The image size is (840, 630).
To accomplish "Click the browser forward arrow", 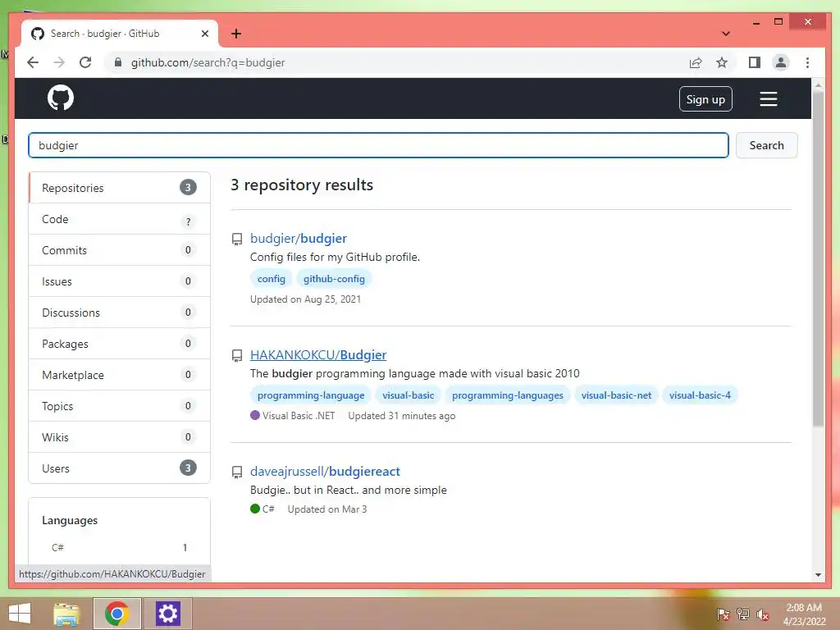I will point(59,62).
